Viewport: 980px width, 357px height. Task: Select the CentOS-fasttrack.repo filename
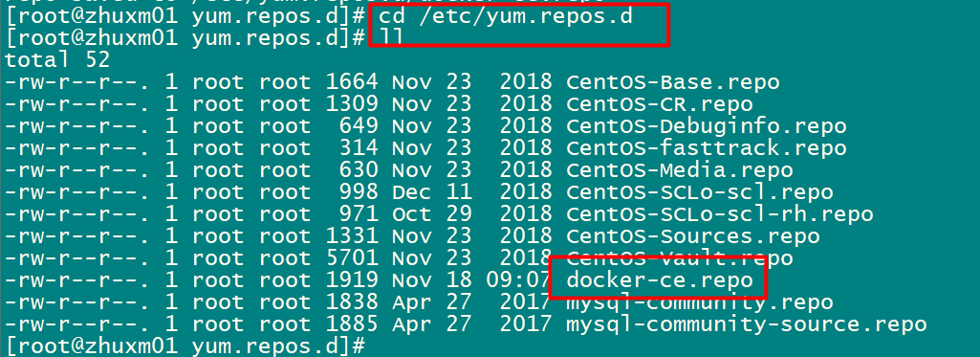coord(707,148)
